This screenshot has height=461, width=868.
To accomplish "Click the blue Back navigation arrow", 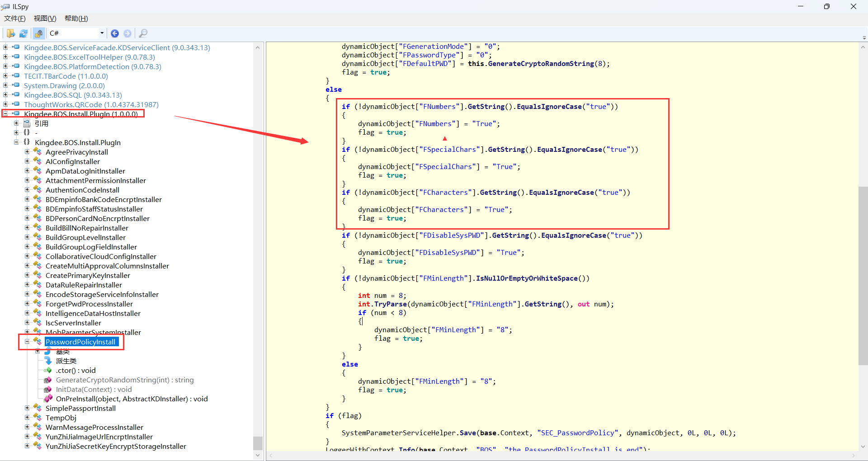I will click(x=115, y=33).
